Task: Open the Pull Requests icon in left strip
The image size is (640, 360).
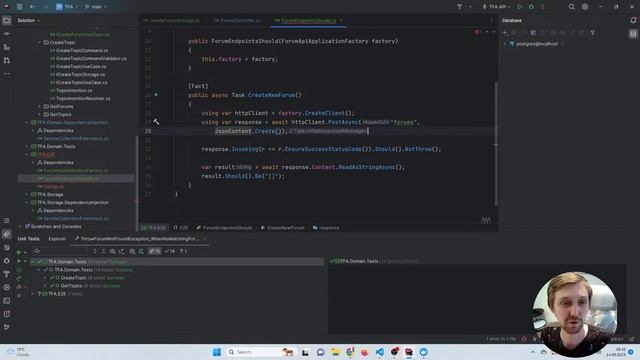Action: tap(7, 60)
